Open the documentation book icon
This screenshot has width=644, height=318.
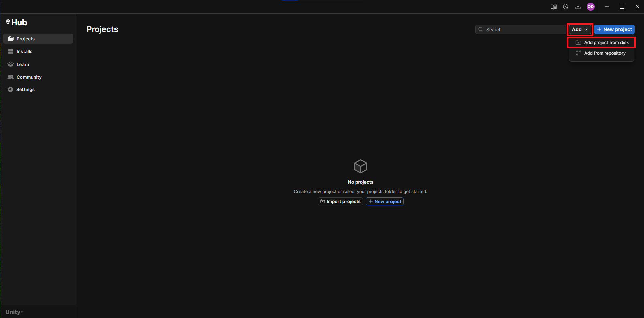[x=553, y=7]
